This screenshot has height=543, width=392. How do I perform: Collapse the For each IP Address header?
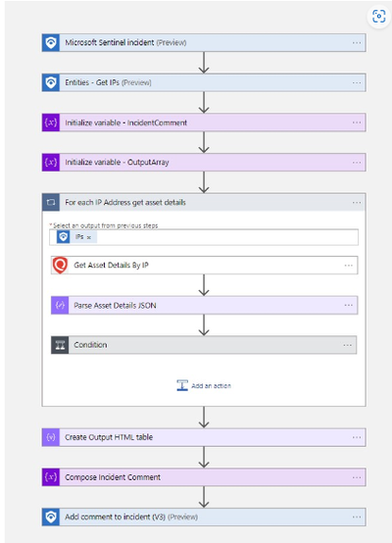[204, 203]
